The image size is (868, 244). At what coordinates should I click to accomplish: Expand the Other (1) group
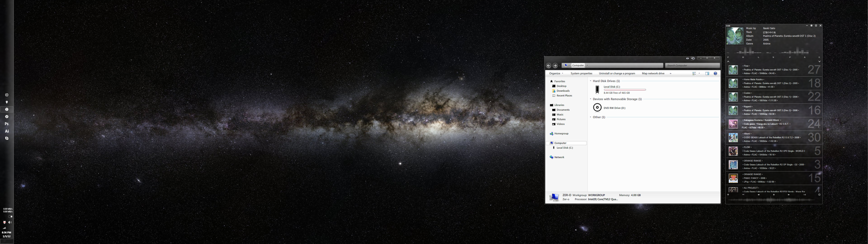pyautogui.click(x=591, y=117)
